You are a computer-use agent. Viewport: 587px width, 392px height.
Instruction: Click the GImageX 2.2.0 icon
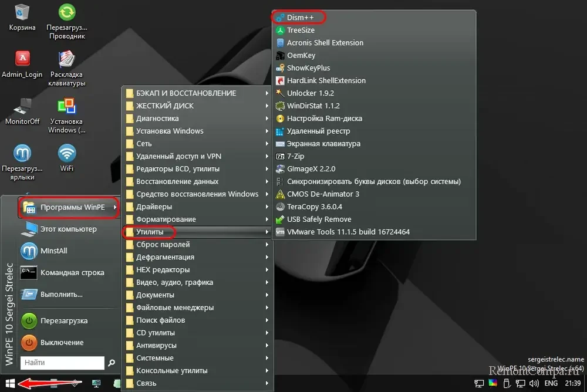280,169
